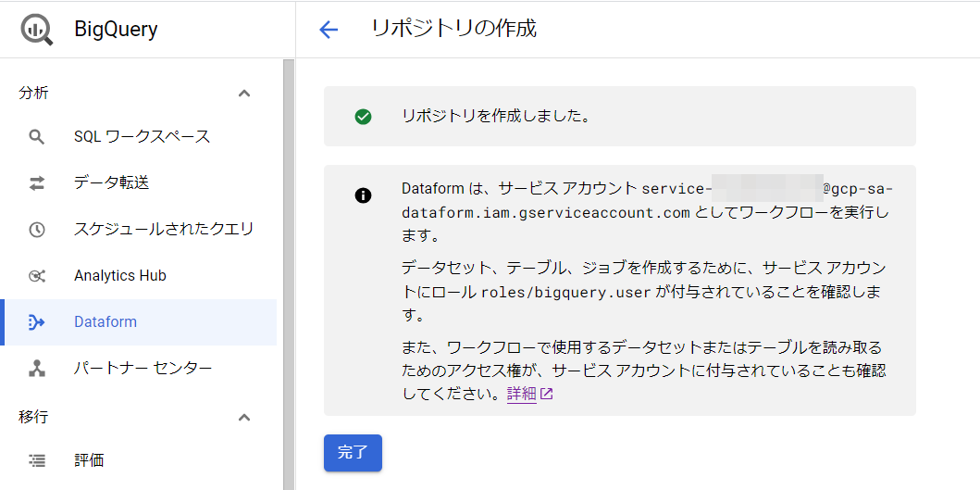980x490 pixels.
Task: Click the 完了 button
Action: point(353,452)
